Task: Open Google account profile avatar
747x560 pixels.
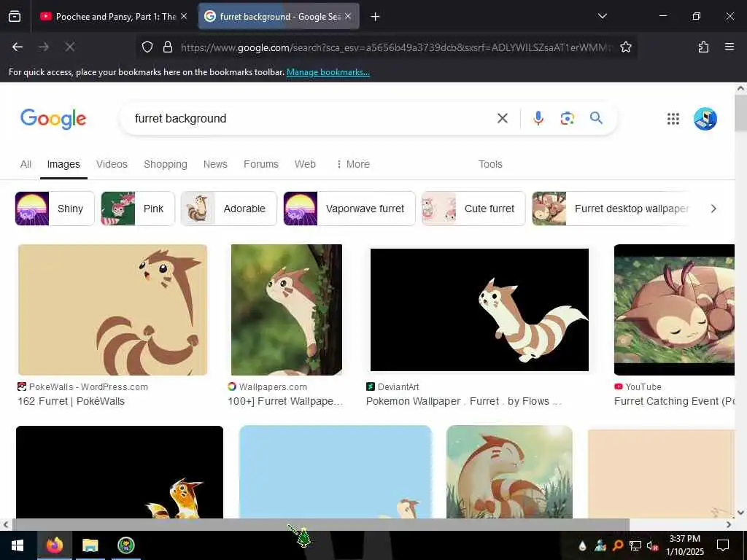Action: (x=705, y=119)
